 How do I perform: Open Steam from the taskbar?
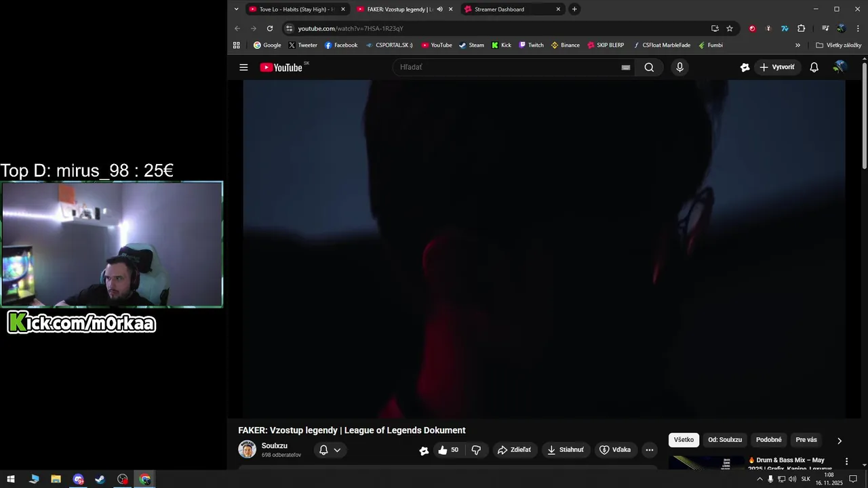click(x=100, y=479)
